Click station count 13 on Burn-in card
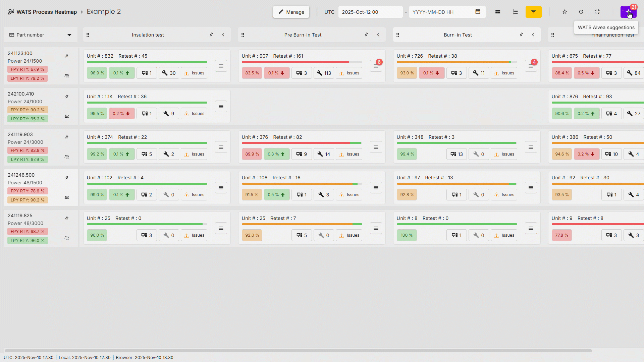This screenshot has width=644, height=362. 457,154
